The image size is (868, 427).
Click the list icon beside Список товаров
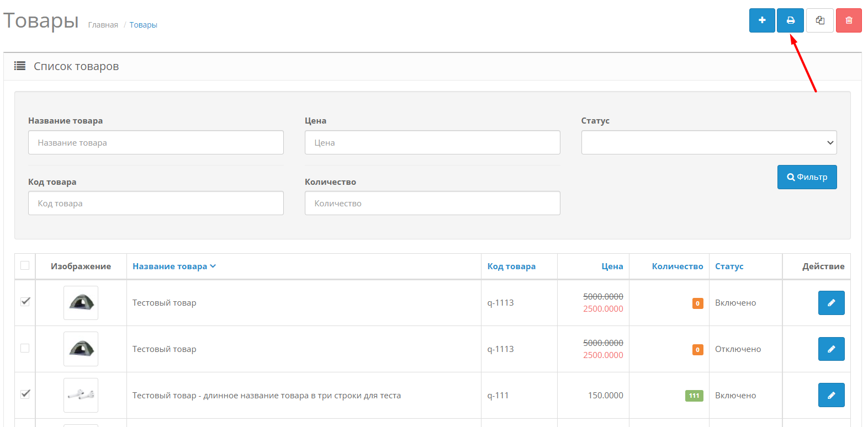(x=20, y=66)
